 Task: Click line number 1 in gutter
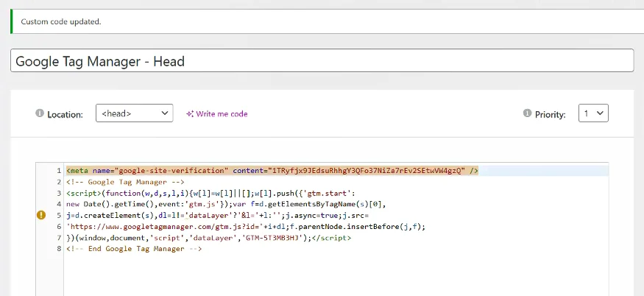click(59, 171)
